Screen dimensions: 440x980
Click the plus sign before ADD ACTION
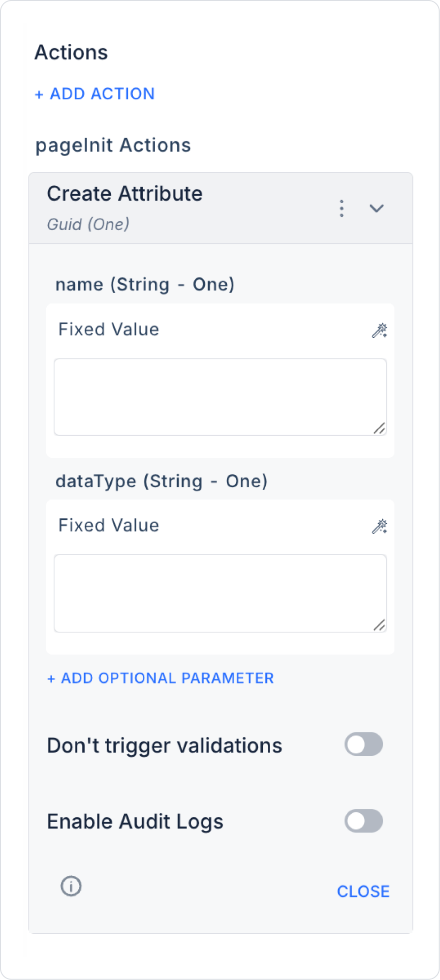point(39,94)
